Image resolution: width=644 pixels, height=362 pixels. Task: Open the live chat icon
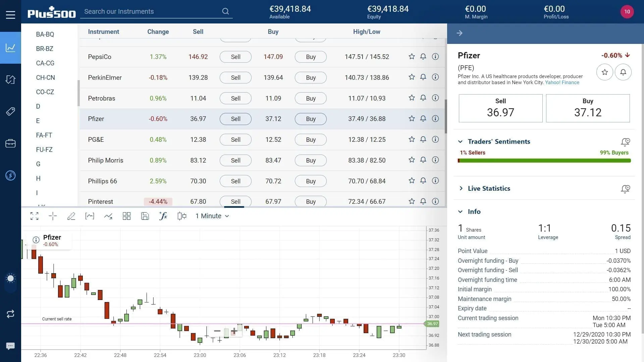pyautogui.click(x=10, y=346)
